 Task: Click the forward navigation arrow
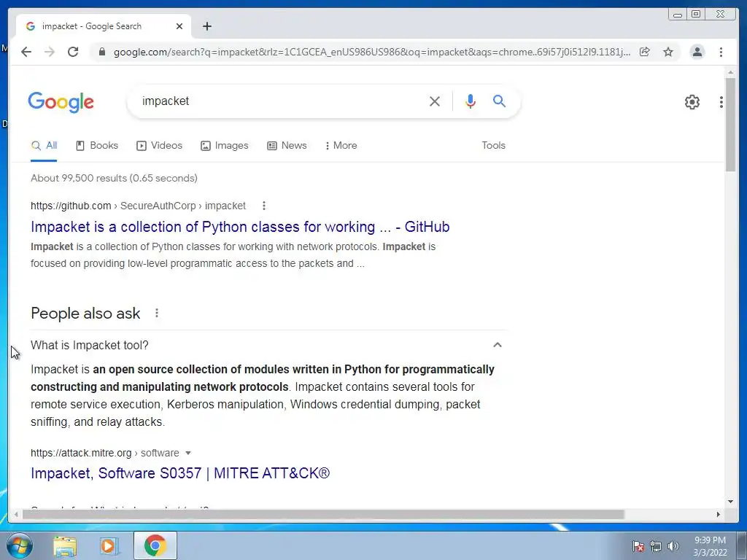49,52
